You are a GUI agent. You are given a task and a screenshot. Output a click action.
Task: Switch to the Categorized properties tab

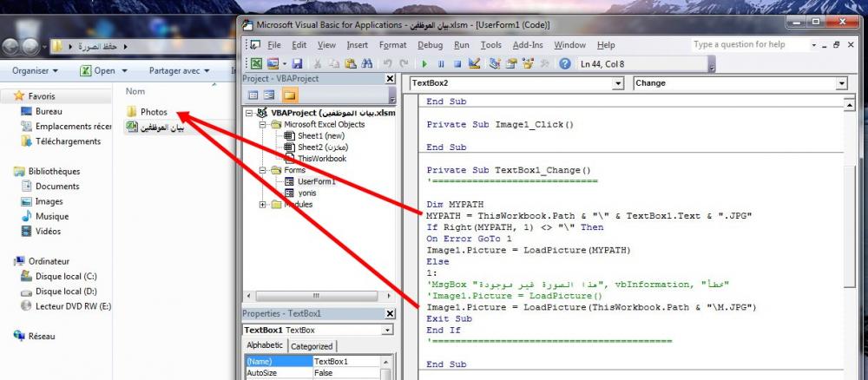[x=312, y=346]
